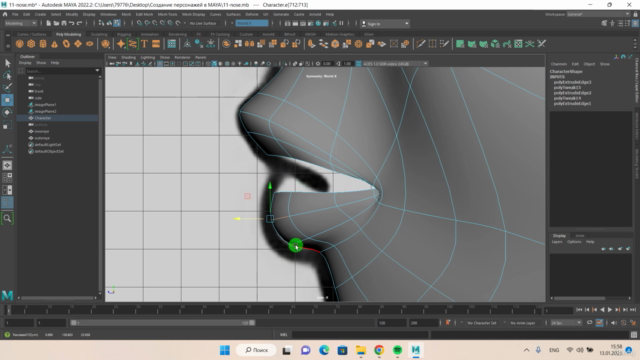Toggle the viewport grid display icon
This screenshot has width=640, height=360.
[160, 64]
